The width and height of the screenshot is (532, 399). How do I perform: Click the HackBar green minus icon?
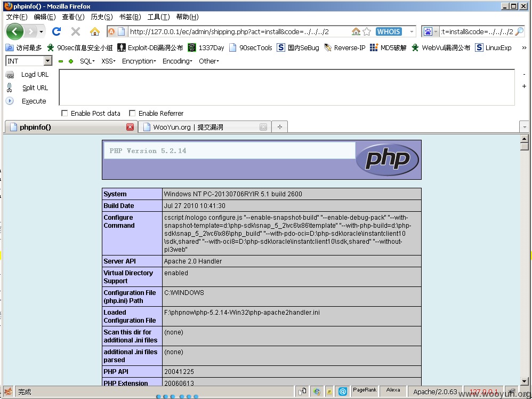click(x=61, y=61)
